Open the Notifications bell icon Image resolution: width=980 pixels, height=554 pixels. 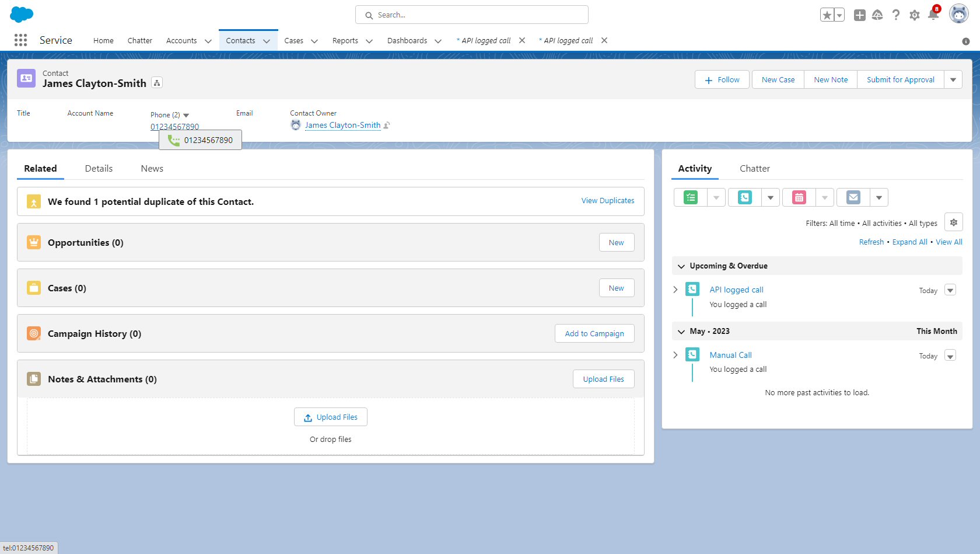933,14
